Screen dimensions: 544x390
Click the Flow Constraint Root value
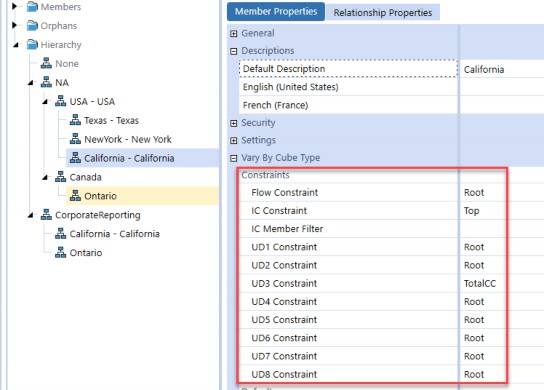pyautogui.click(x=474, y=193)
